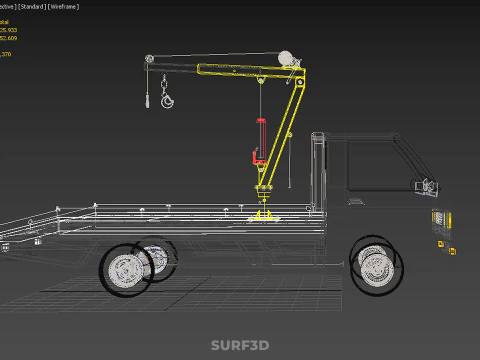Open the [Wireframe] shading label menu

click(x=63, y=7)
